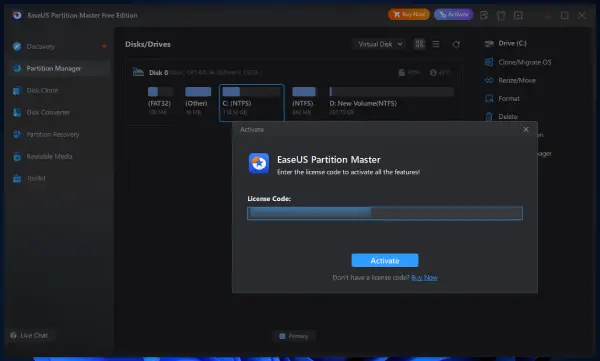600x361 pixels.
Task: Click the Drive (C:) header icon
Action: pos(489,44)
